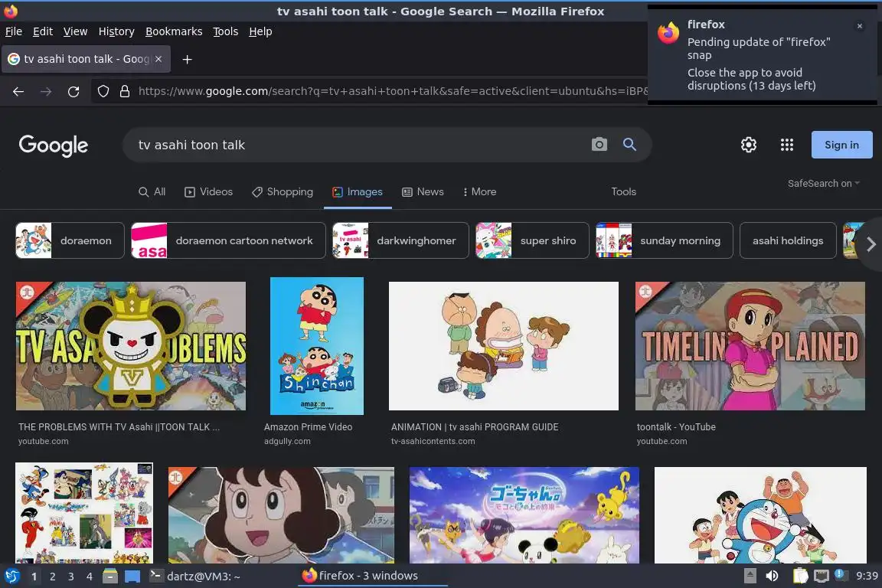This screenshot has height=588, width=882.
Task: Show desktop via blue taskbar icon
Action: tap(132, 577)
